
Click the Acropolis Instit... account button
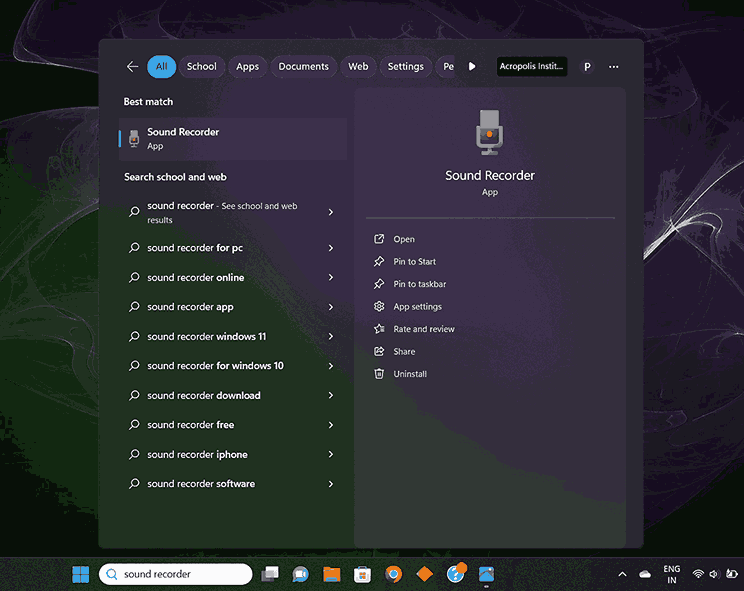[x=531, y=66]
